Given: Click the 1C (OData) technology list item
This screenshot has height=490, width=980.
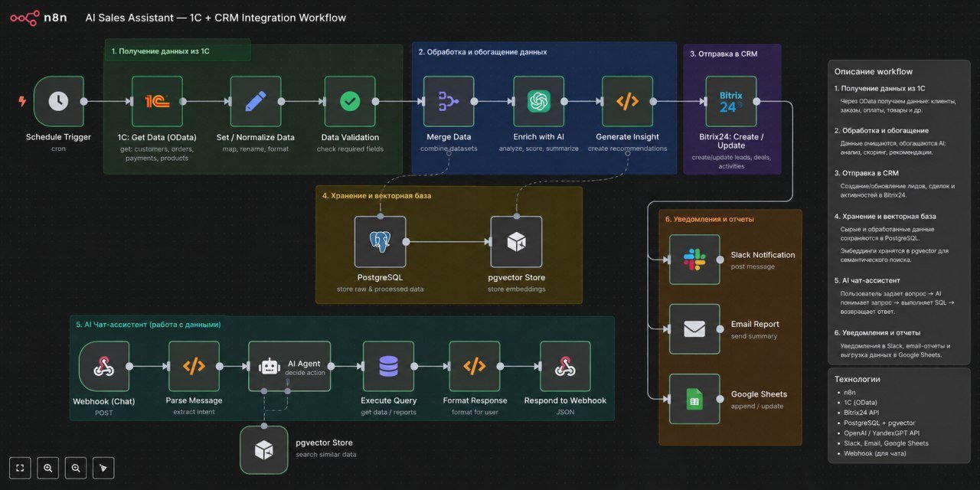Looking at the screenshot, I should click(x=861, y=402).
